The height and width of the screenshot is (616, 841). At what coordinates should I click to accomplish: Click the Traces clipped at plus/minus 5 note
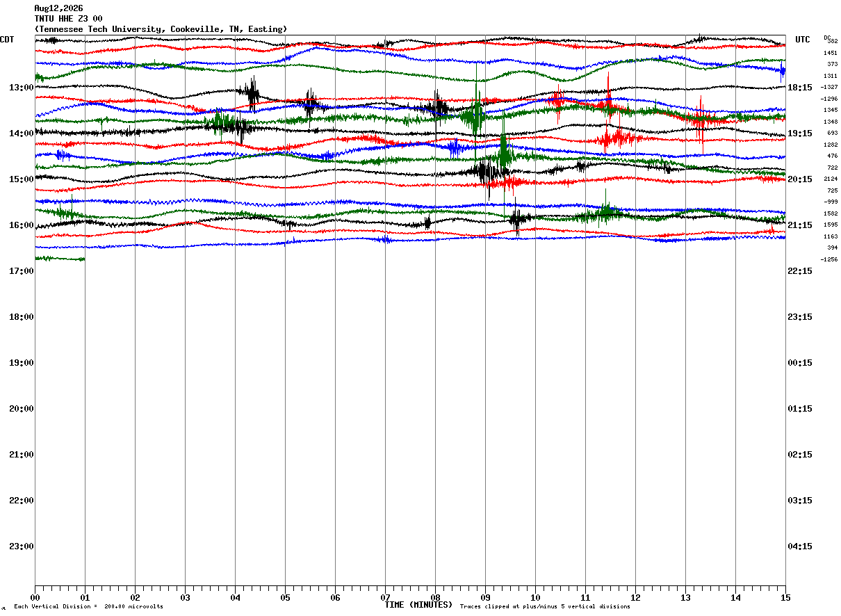[x=545, y=607]
